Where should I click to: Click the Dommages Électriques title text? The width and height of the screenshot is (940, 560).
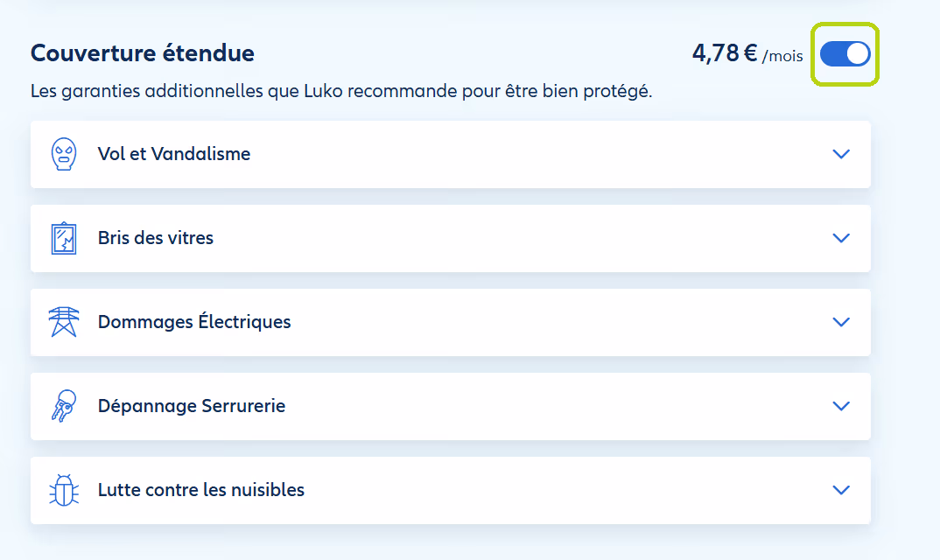point(194,322)
